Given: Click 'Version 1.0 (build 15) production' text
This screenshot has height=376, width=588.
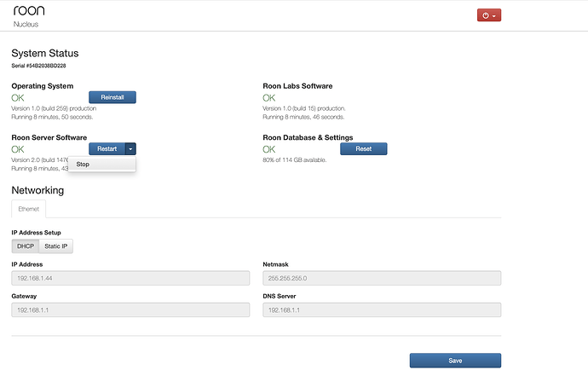Looking at the screenshot, I should tap(303, 108).
